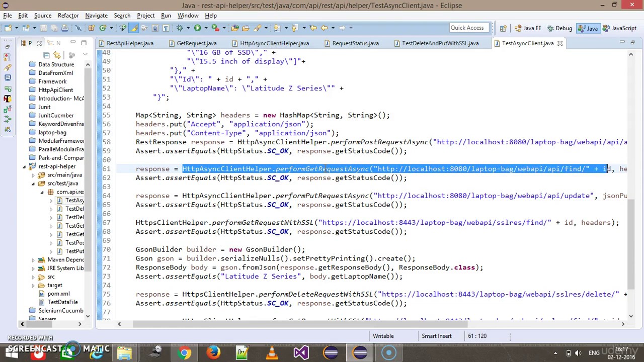Open VLC media player from taskbar

coord(272,353)
